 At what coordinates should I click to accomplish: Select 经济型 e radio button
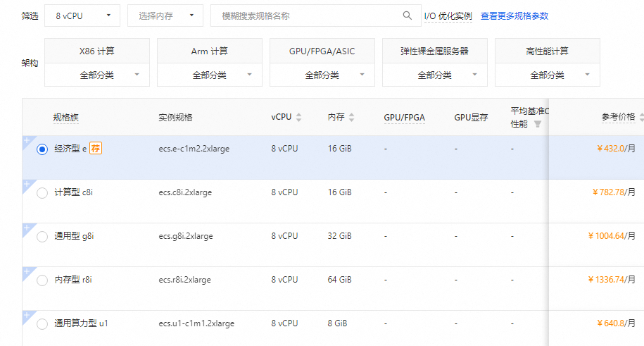[x=42, y=149]
